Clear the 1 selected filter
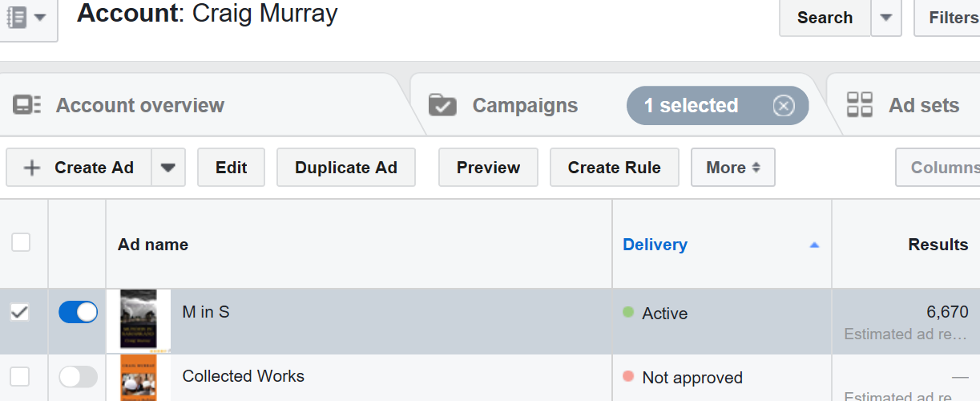This screenshot has width=980, height=401. [784, 106]
